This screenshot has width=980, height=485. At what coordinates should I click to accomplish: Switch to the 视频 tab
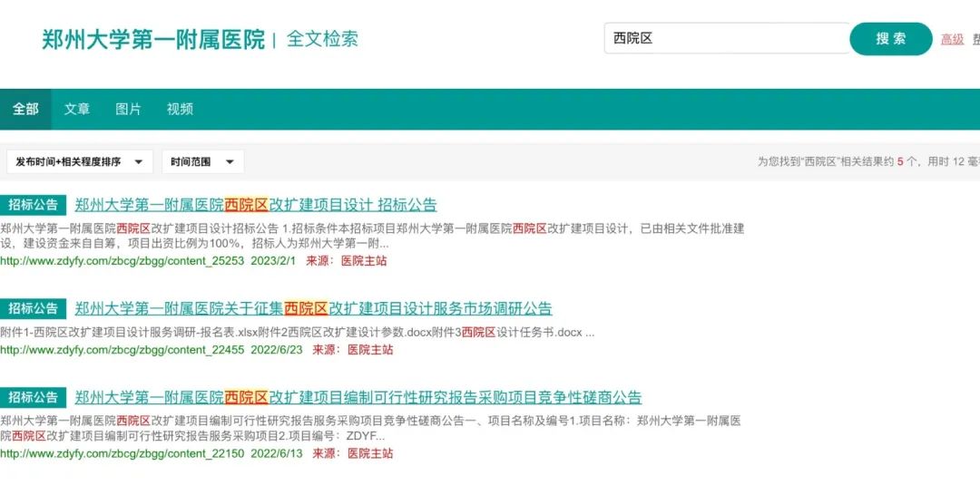(180, 109)
